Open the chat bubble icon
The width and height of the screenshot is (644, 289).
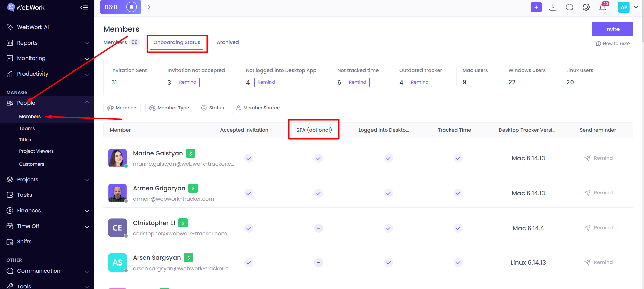(569, 7)
